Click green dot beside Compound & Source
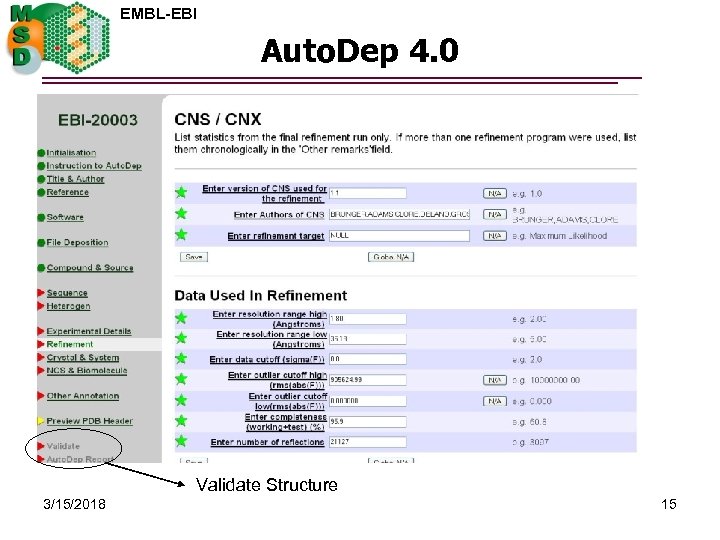Viewport: 720px width, 540px height. (41, 268)
